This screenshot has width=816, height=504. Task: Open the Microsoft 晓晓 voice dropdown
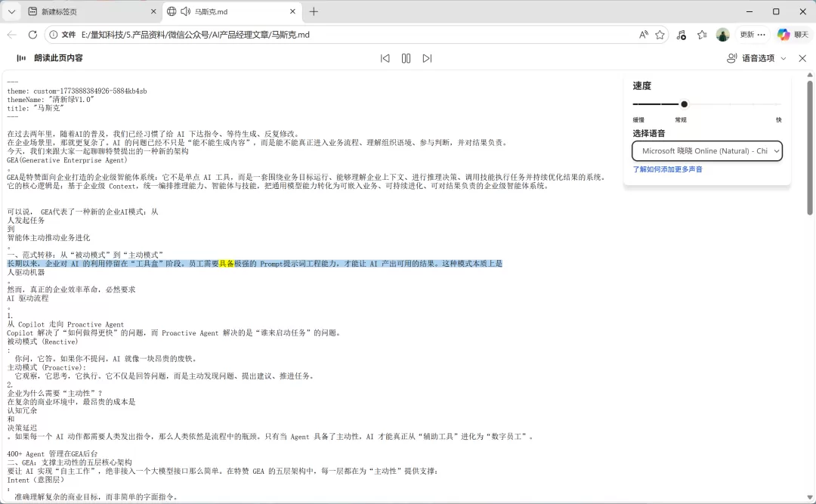click(707, 151)
